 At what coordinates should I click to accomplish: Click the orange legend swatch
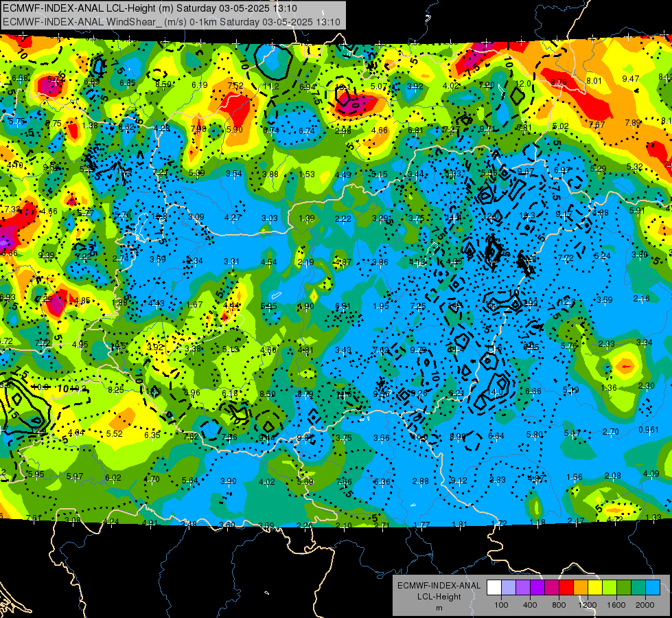point(581,588)
